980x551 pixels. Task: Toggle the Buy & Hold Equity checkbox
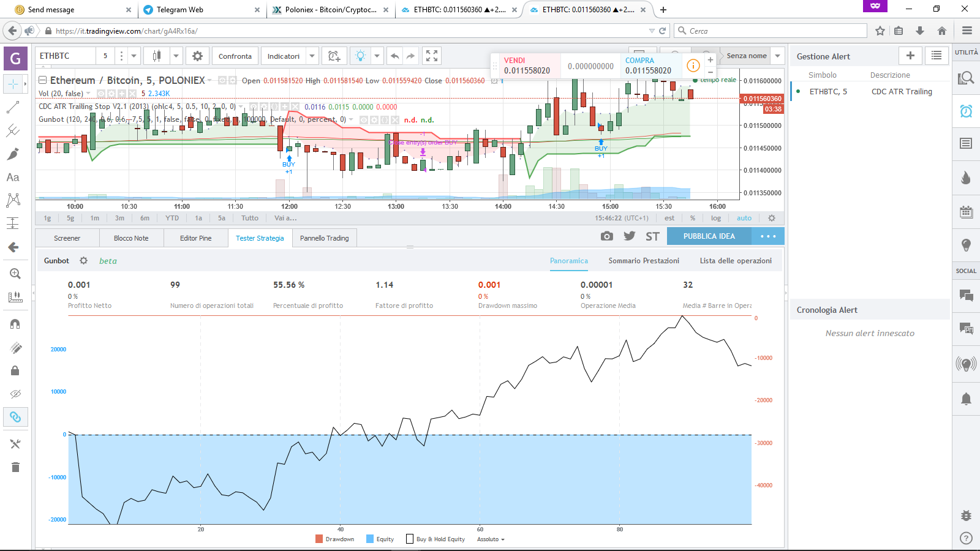tap(410, 539)
